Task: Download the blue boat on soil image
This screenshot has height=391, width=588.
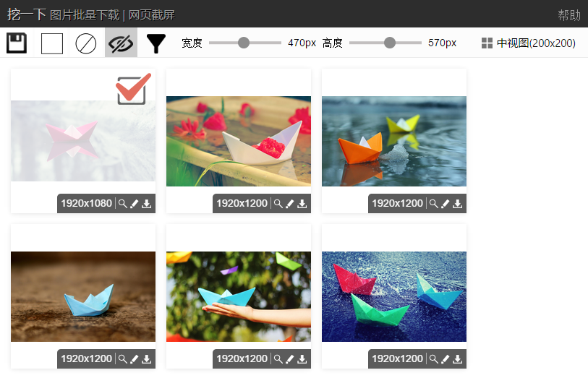Action: [147, 359]
